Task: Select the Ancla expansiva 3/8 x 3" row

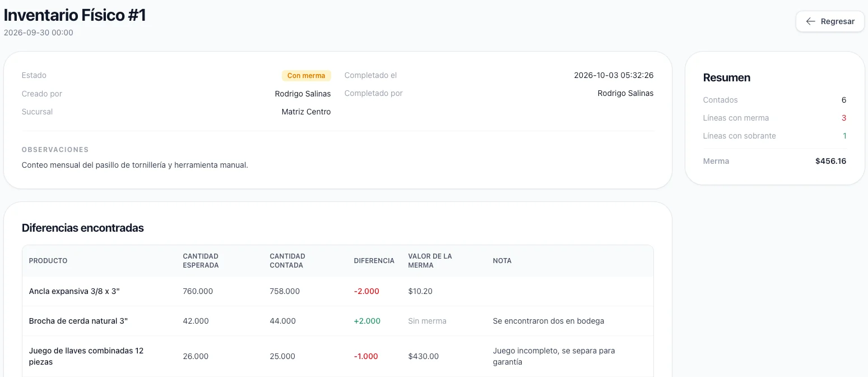Action: (x=338, y=291)
